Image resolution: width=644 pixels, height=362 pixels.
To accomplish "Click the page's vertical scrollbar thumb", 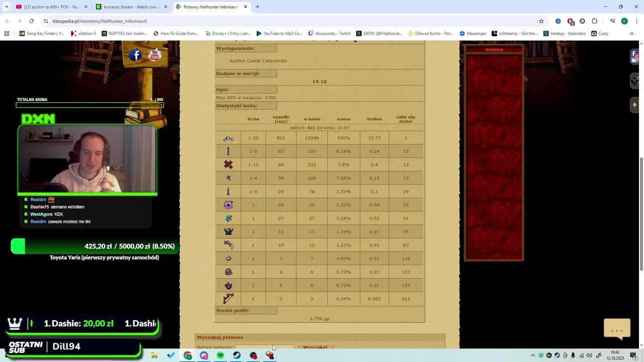I will [x=641, y=215].
